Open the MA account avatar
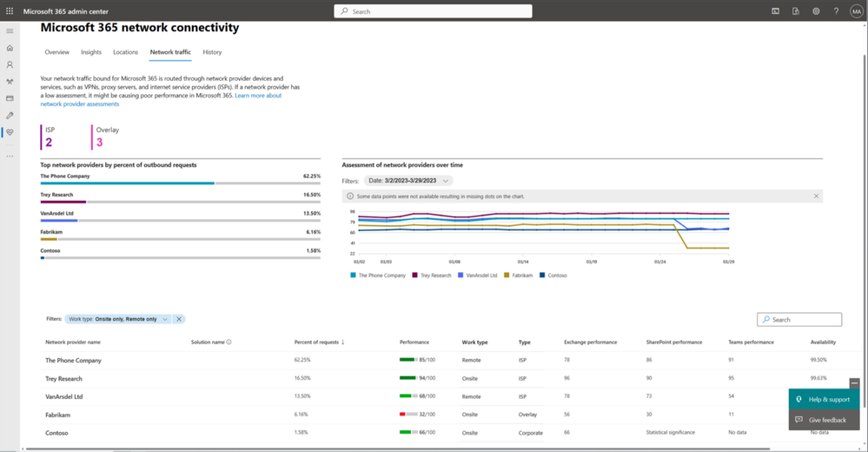This screenshot has width=868, height=452. (x=857, y=11)
